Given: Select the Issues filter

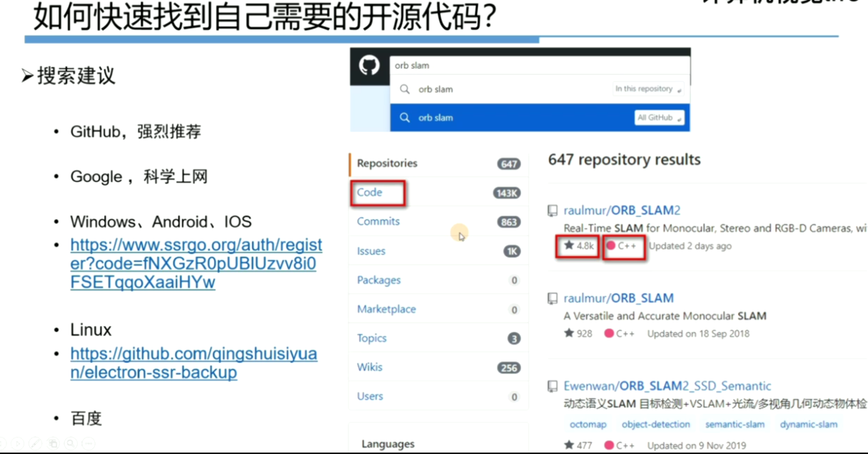Looking at the screenshot, I should tap(438, 251).
